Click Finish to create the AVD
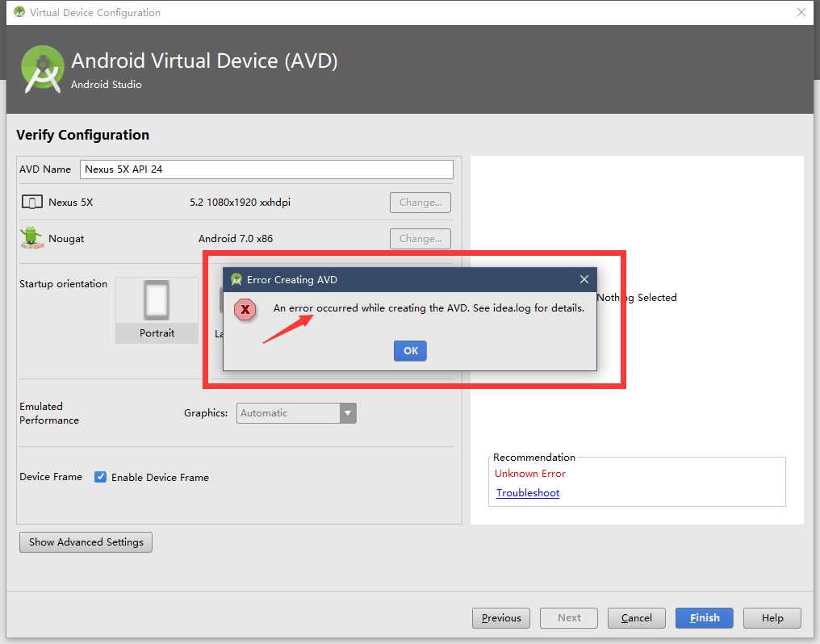Screen dimensions: 820x644 [x=705, y=618]
